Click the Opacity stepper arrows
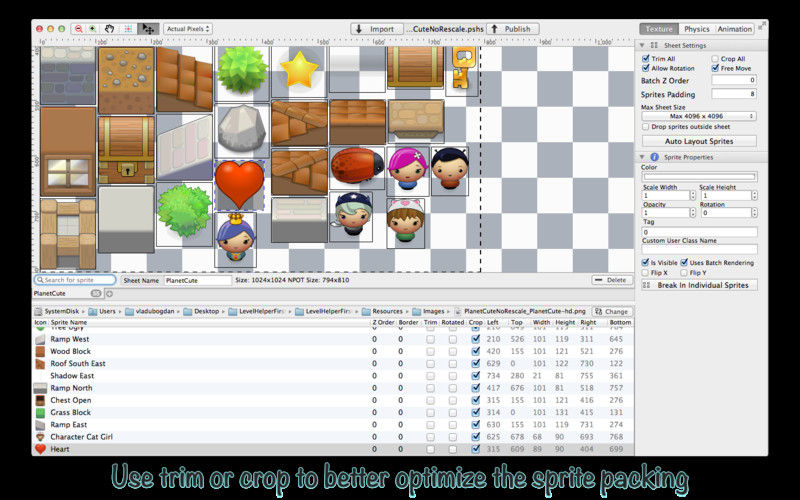This screenshot has width=800, height=500. pos(693,212)
